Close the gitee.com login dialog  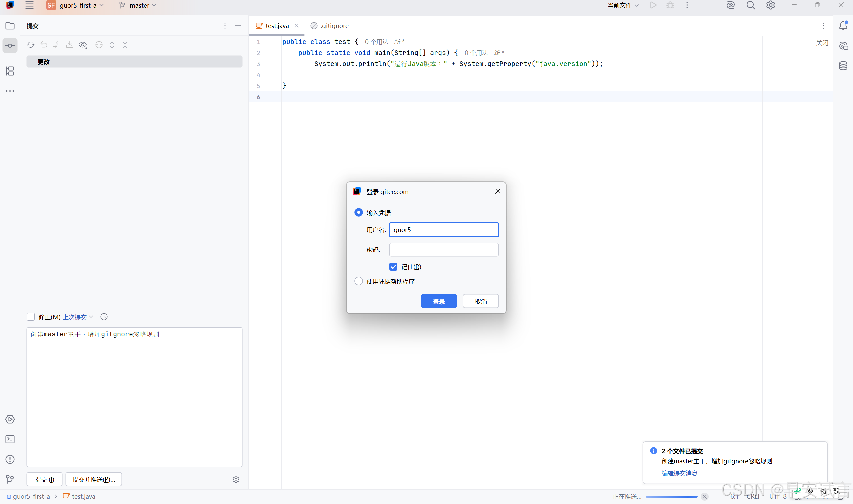pos(498,191)
